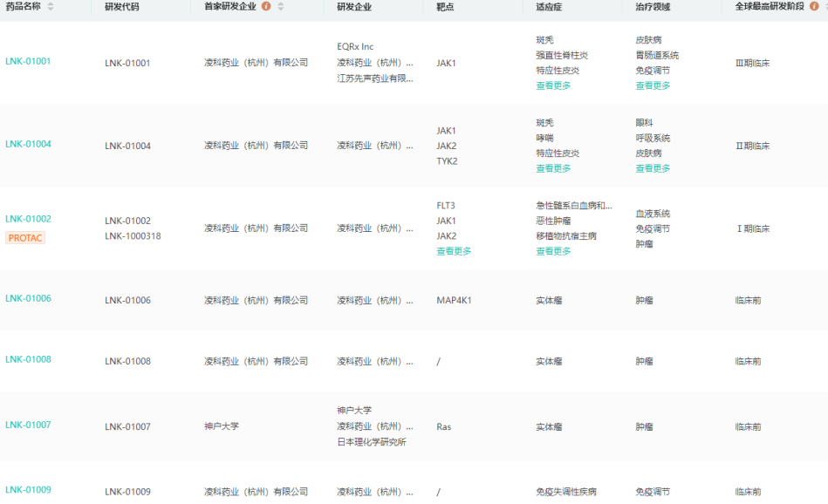Sort by 药品名称 column arrows
Image resolution: width=828 pixels, height=504 pixels.
(51, 6)
